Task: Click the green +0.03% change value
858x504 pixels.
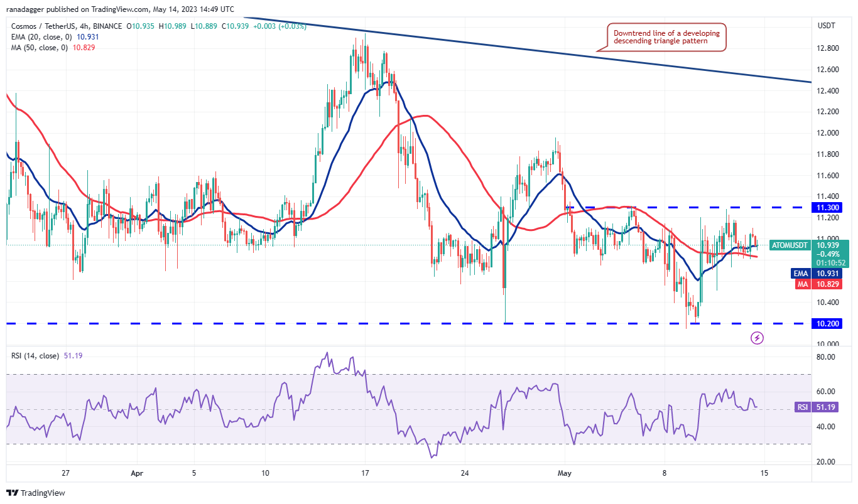Action: pos(293,27)
